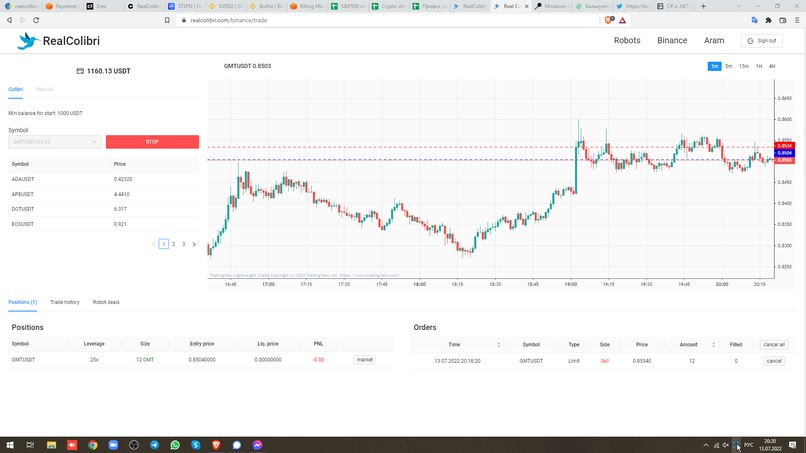
Task: Show hidden system tray icons
Action: [x=706, y=445]
